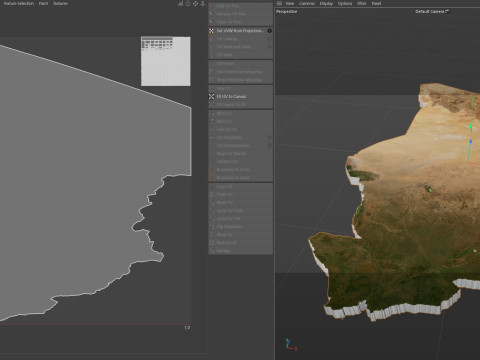
Task: Click the blue handle of the axis gizmo
Action: click(x=471, y=142)
